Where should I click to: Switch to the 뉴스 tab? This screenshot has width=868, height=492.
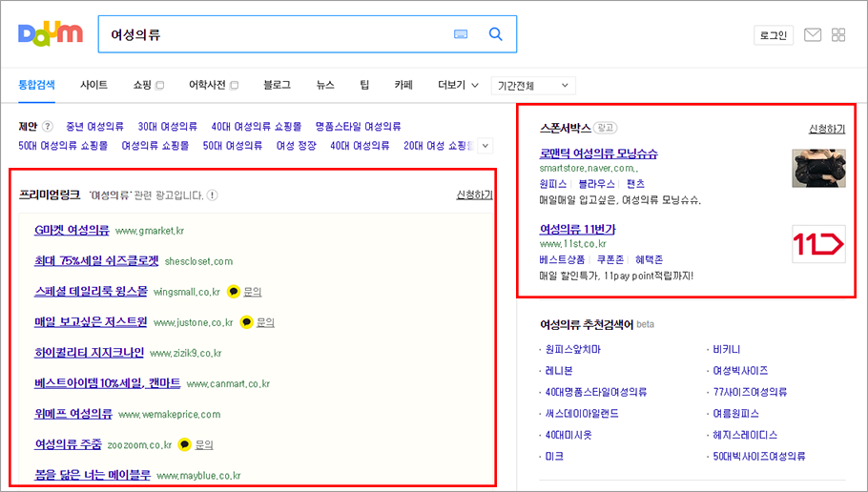(325, 85)
